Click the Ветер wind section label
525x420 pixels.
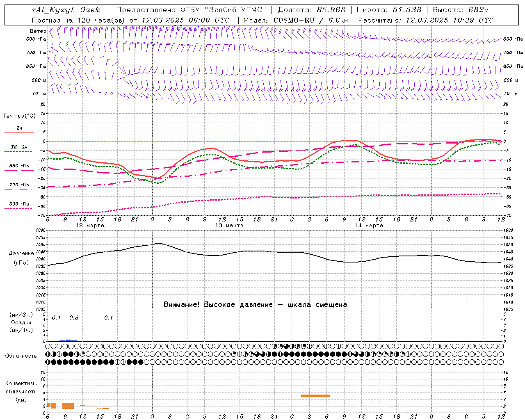click(38, 31)
